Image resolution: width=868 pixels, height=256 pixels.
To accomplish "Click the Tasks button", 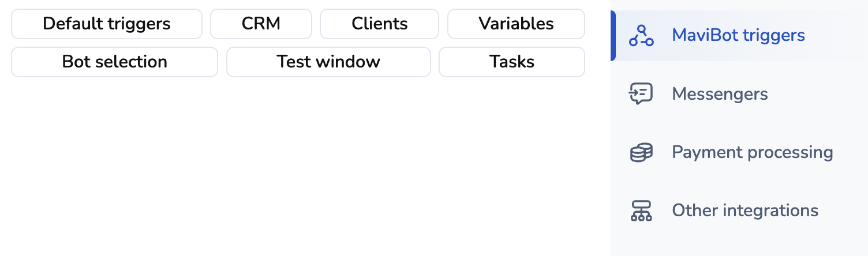I will click(512, 62).
